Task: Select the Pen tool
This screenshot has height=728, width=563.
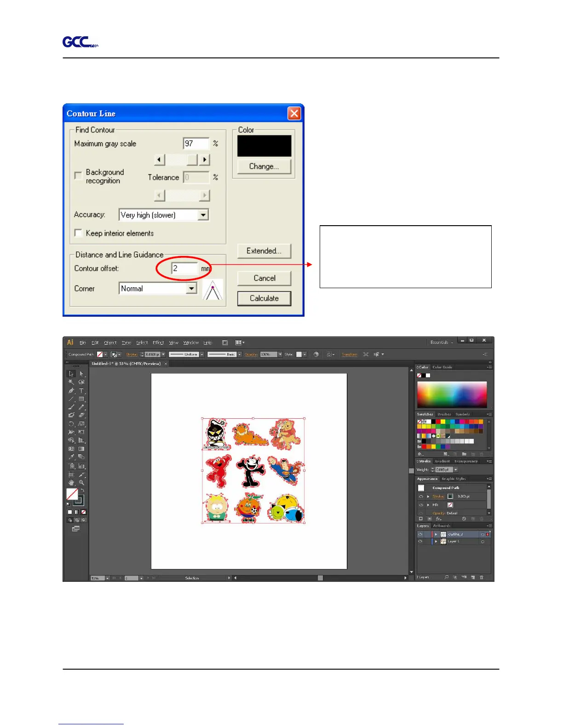Action: tap(71, 391)
